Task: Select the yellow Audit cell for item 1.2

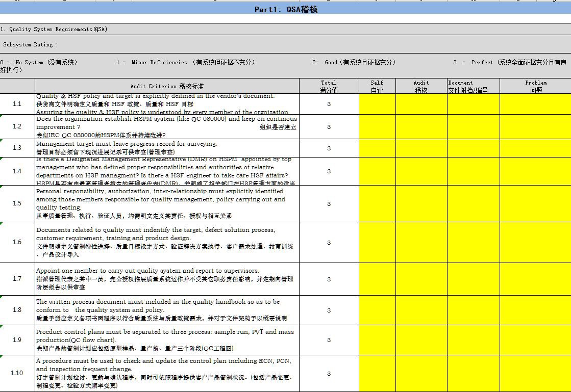Action: (x=421, y=126)
